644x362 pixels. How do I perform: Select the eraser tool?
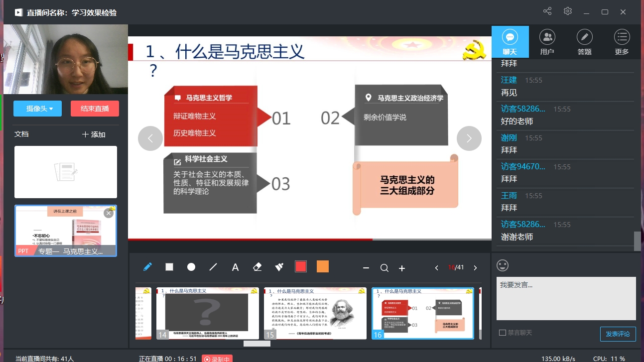click(x=257, y=267)
